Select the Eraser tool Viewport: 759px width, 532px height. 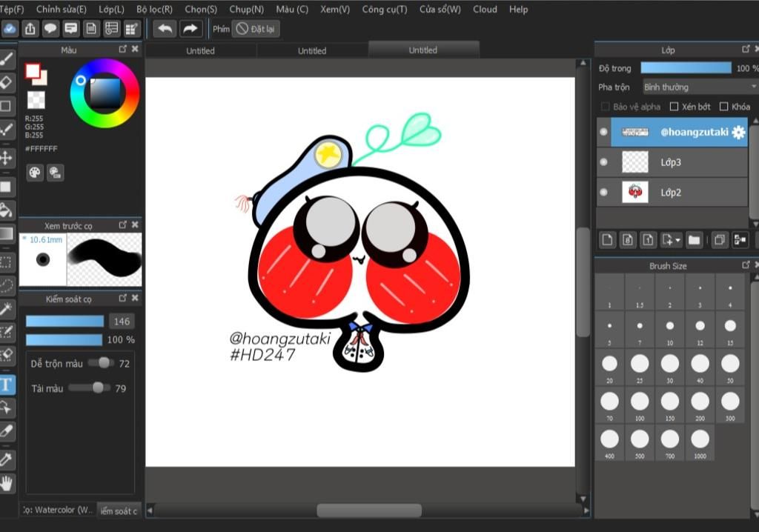tap(7, 83)
